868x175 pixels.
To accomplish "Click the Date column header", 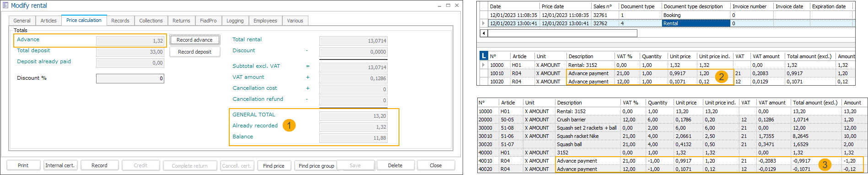I will pos(514,6).
